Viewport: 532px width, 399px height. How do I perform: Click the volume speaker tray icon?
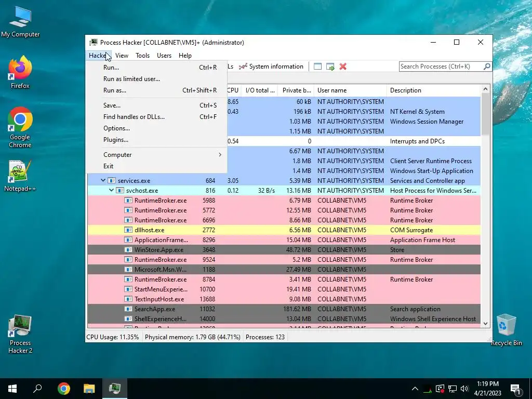(464, 389)
